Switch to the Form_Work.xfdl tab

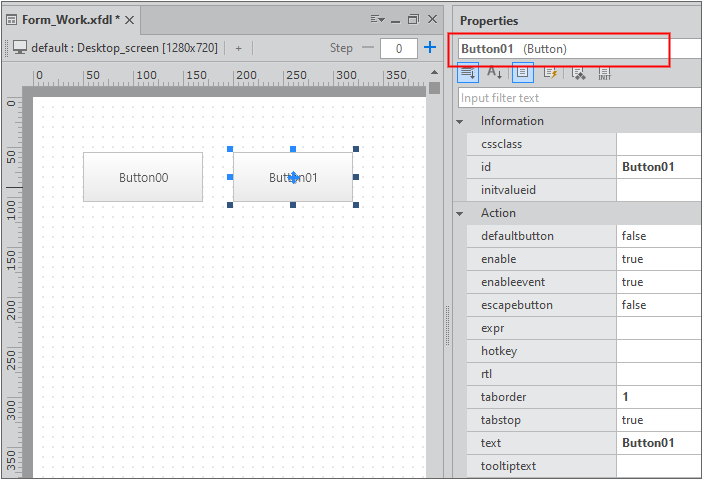[x=65, y=19]
